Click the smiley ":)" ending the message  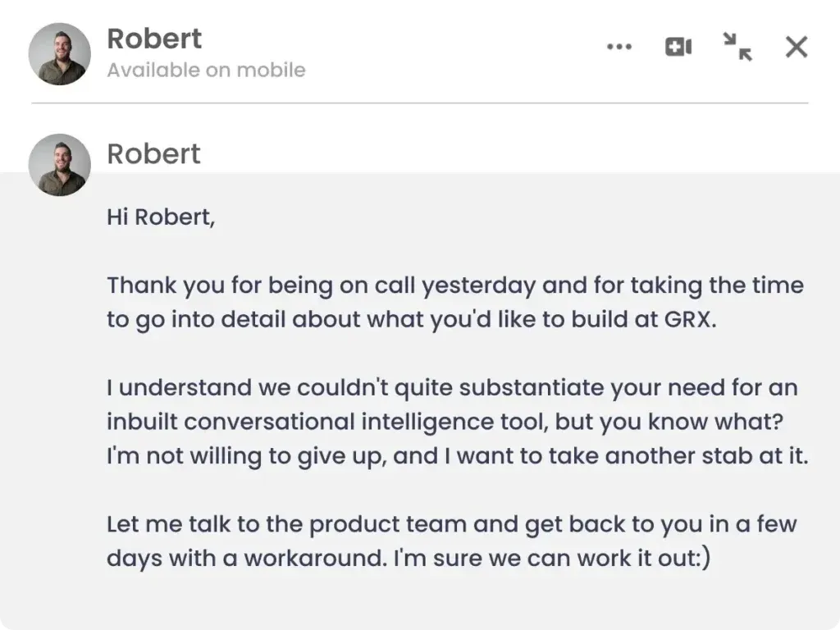pyautogui.click(x=704, y=558)
